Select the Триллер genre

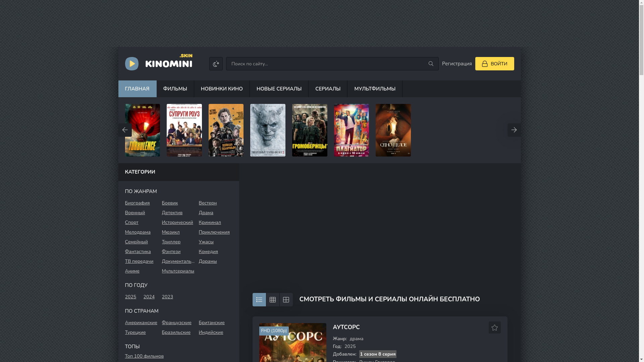pyautogui.click(x=171, y=242)
